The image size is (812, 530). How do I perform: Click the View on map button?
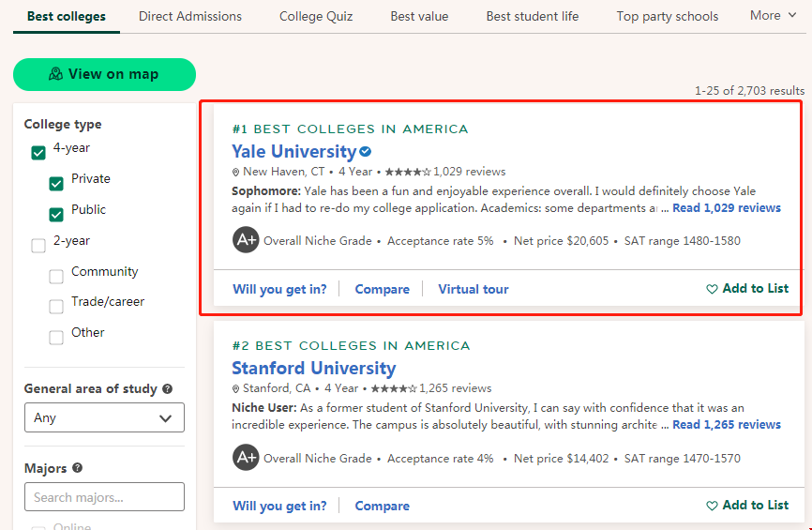click(x=105, y=74)
